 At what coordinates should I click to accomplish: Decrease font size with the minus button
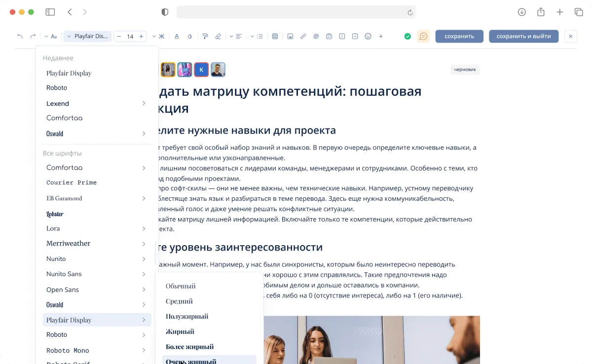coord(119,36)
